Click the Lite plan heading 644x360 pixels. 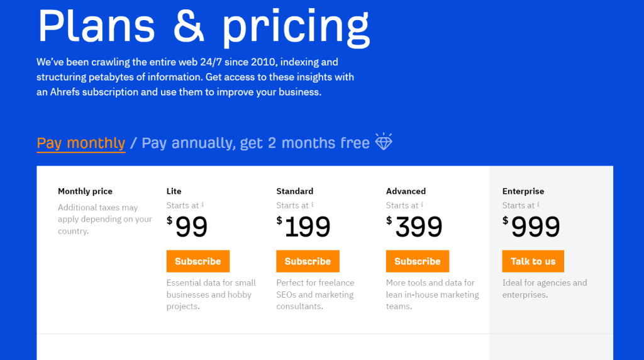(174, 191)
